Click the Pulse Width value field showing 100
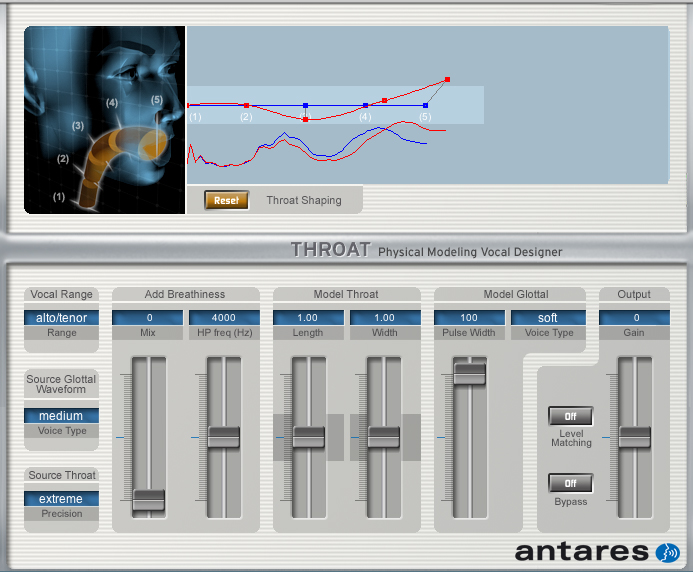Image resolution: width=693 pixels, height=572 pixels. [470, 317]
